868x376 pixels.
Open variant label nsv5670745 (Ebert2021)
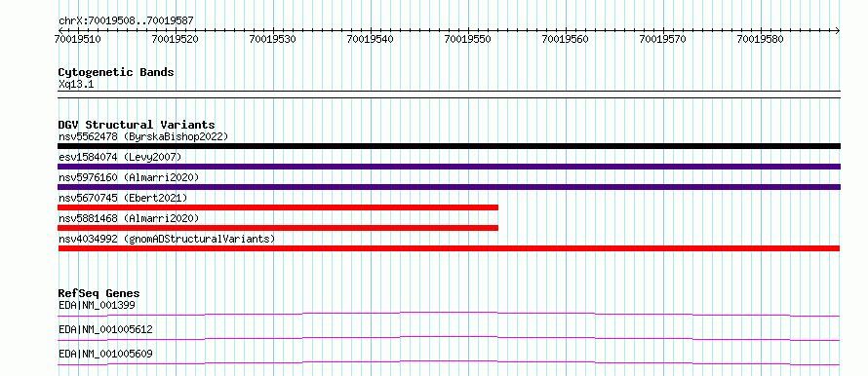point(123,198)
